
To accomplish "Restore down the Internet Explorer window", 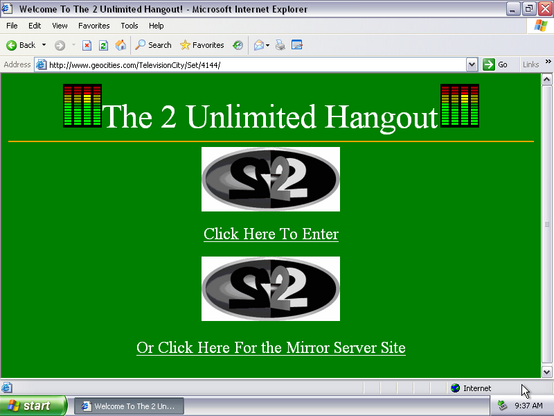I will [x=529, y=9].
